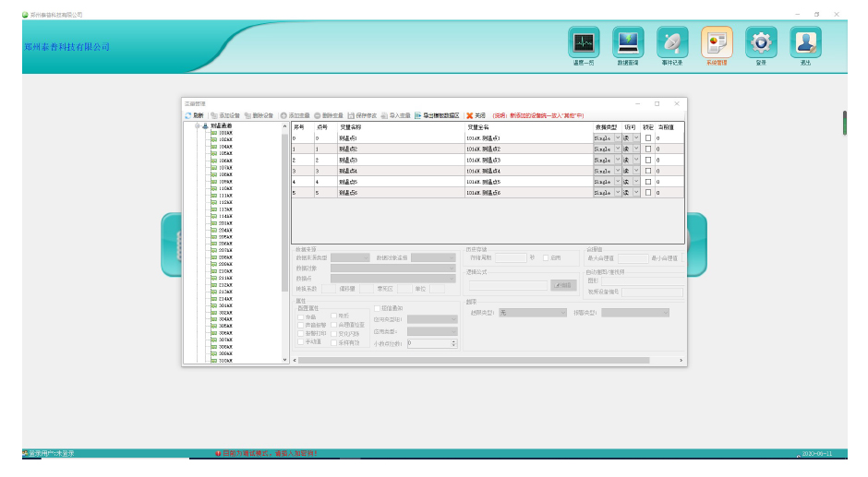This screenshot has height=477, width=868.
Task: Click the 小数点位数 decimal places spinner
Action: tap(454, 343)
